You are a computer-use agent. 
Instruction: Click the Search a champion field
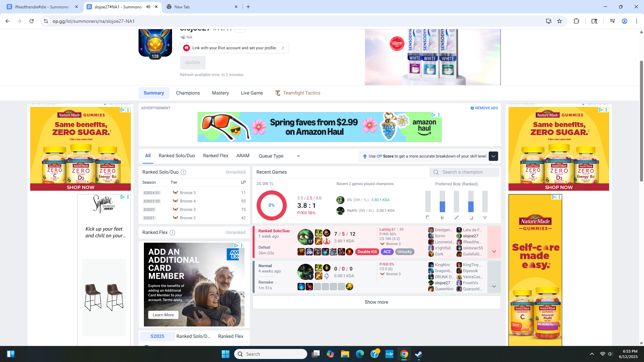point(464,172)
